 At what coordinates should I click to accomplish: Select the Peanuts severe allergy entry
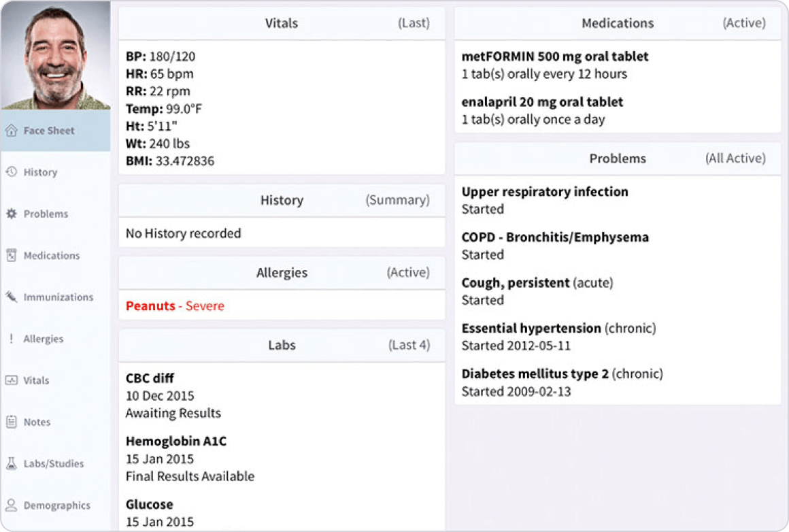tap(175, 306)
